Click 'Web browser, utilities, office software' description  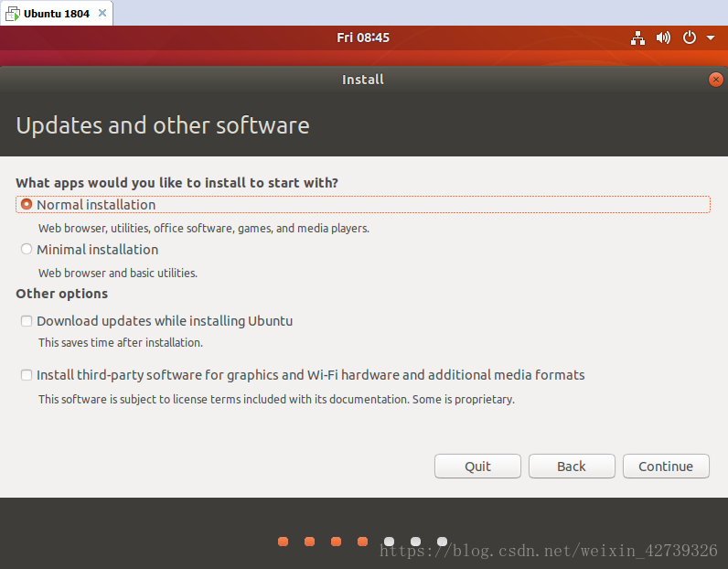(204, 229)
